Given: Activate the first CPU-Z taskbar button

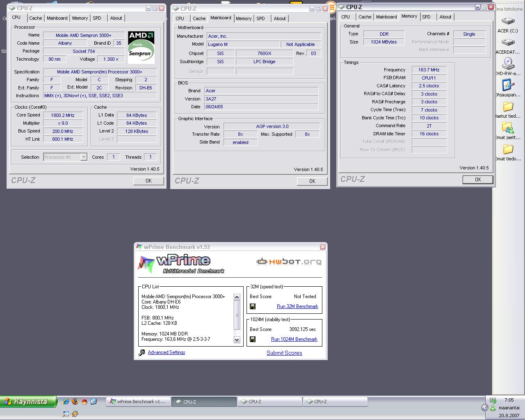Looking at the screenshot, I should (204, 402).
